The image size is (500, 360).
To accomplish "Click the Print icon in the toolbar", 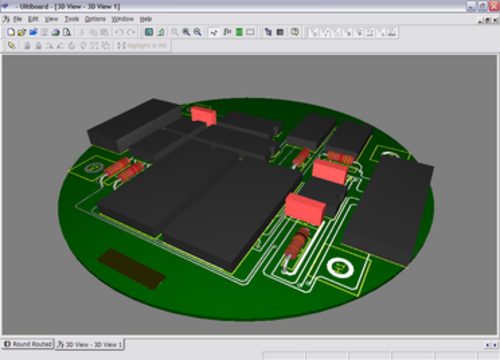I will point(56,32).
